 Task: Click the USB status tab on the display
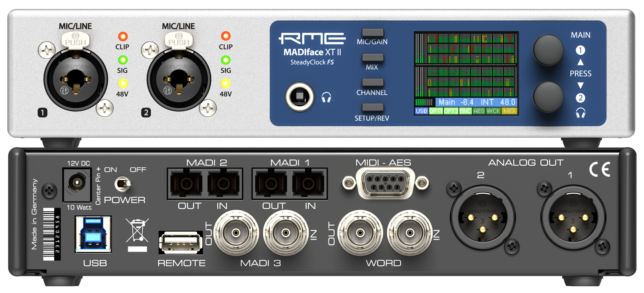[x=421, y=111]
